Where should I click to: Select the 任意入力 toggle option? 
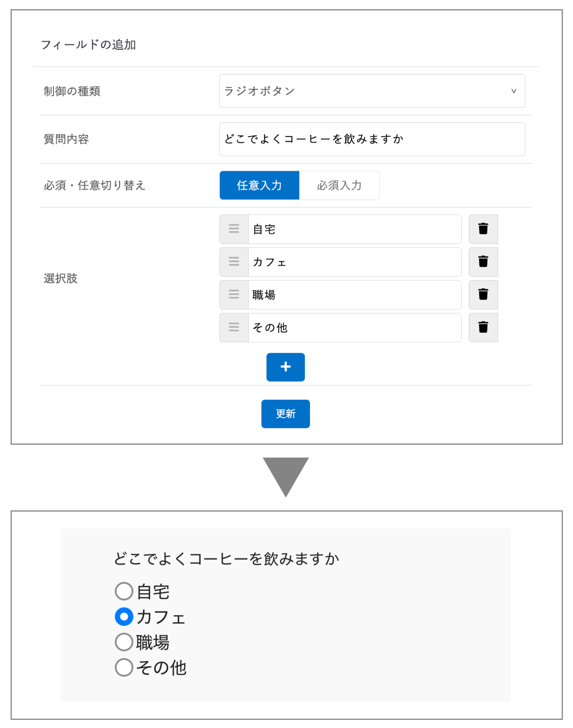pyautogui.click(x=259, y=185)
